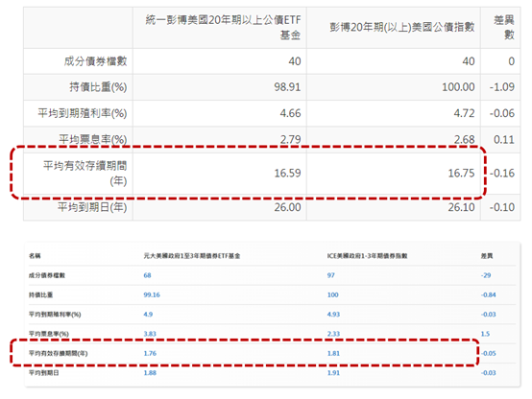The height and width of the screenshot is (399, 532).
Task: Click the difference value '-29'
Action: tap(486, 275)
